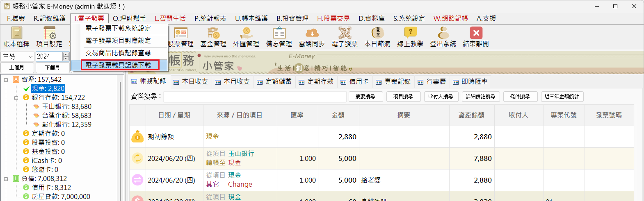Open 線上教學 help icon
The height and width of the screenshot is (201, 644).
(410, 36)
